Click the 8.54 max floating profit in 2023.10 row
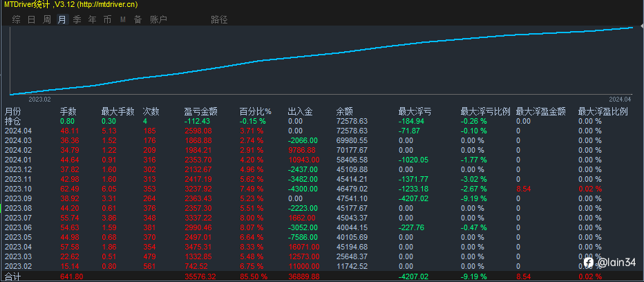Viewport: 644px width, 282px height. [524, 189]
